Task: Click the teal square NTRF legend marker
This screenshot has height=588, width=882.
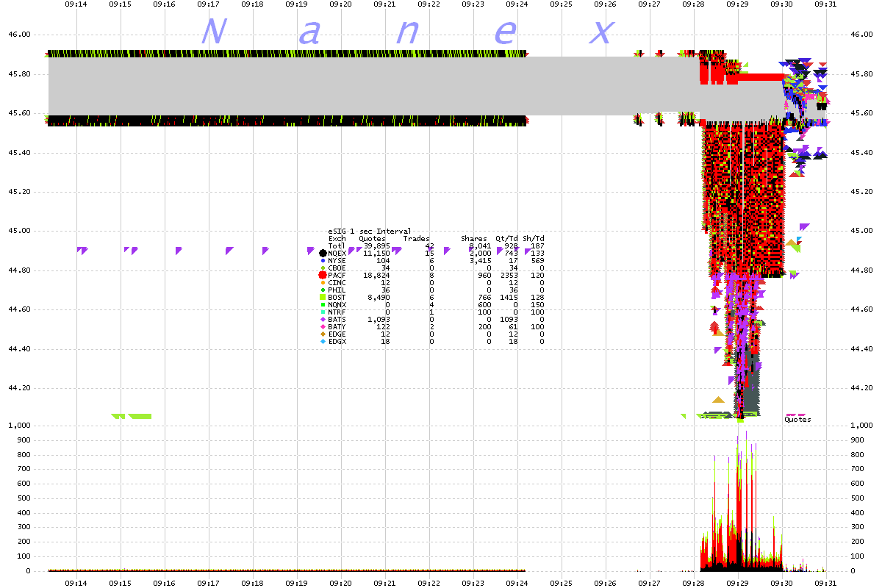Action: pyautogui.click(x=323, y=312)
